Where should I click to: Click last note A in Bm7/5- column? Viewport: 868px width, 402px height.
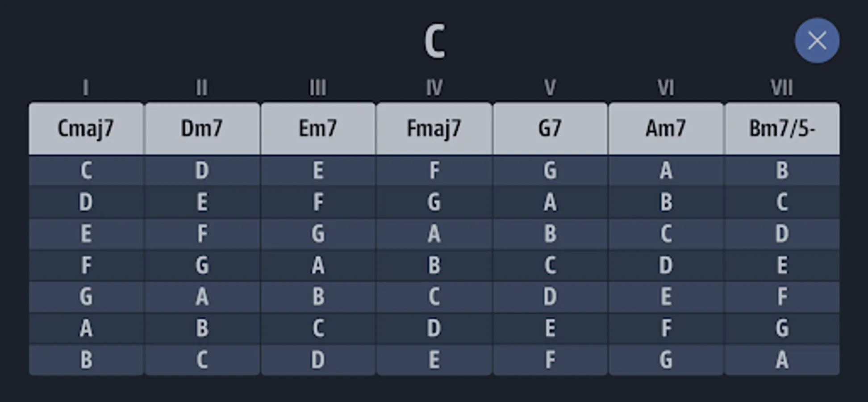[782, 360]
